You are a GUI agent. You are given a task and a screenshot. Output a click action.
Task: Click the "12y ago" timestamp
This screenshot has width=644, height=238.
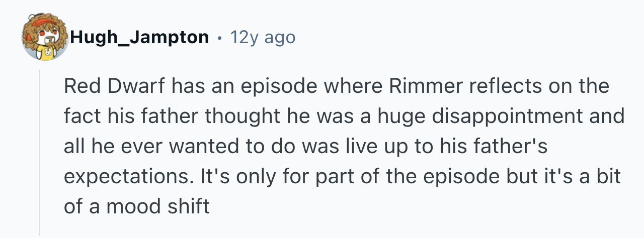tap(262, 37)
